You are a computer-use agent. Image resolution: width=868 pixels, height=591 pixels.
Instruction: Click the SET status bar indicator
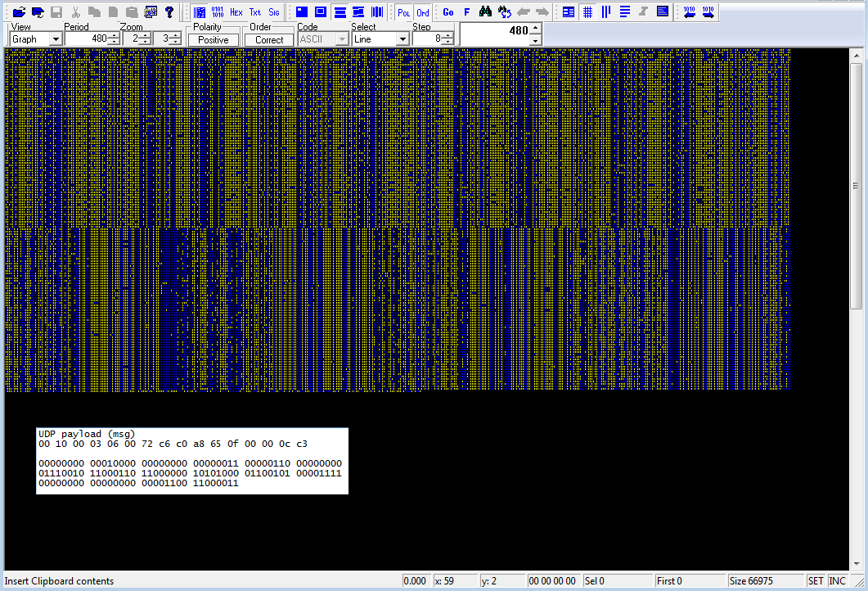pyautogui.click(x=816, y=581)
